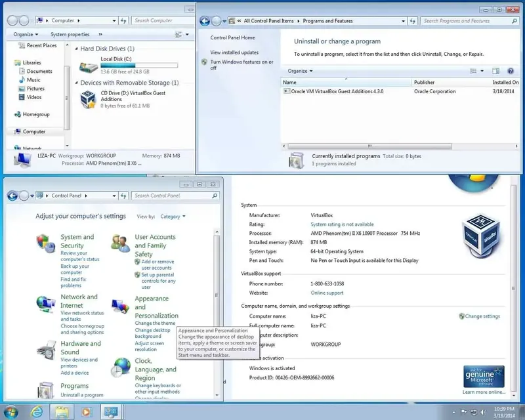Click the User Accounts people icon
The image size is (525, 420).
(120, 243)
